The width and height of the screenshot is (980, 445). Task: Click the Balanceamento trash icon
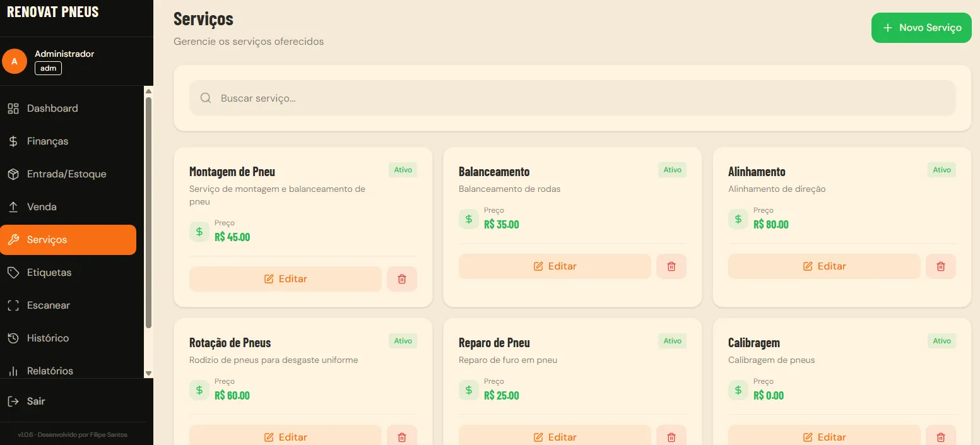tap(671, 266)
